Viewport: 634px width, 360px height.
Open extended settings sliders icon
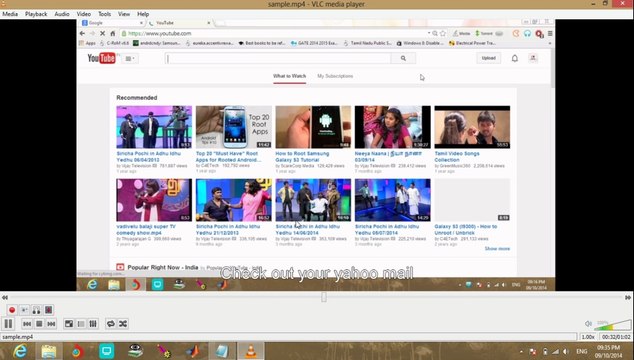coord(93,324)
